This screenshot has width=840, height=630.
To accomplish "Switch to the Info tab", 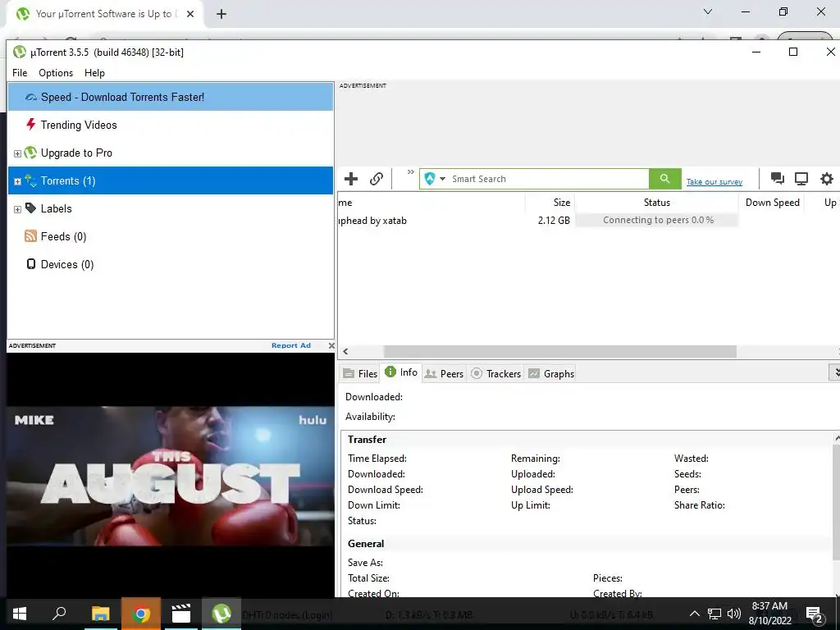I will click(401, 372).
